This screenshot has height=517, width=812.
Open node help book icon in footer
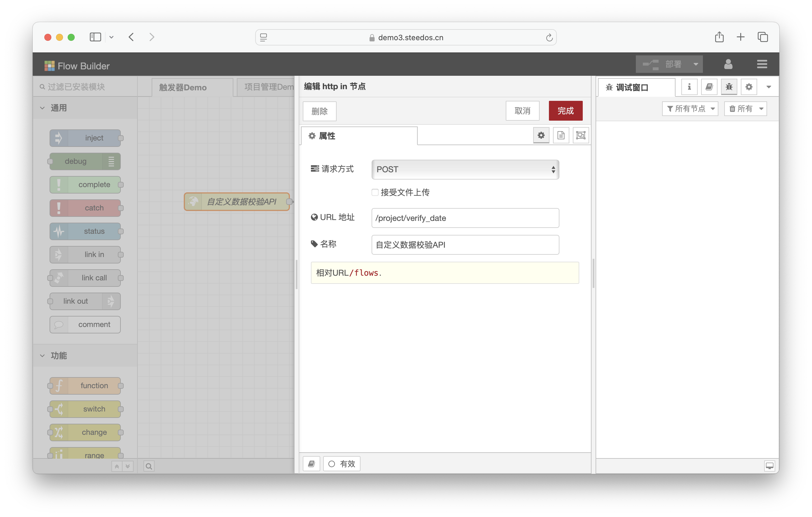[x=311, y=464]
